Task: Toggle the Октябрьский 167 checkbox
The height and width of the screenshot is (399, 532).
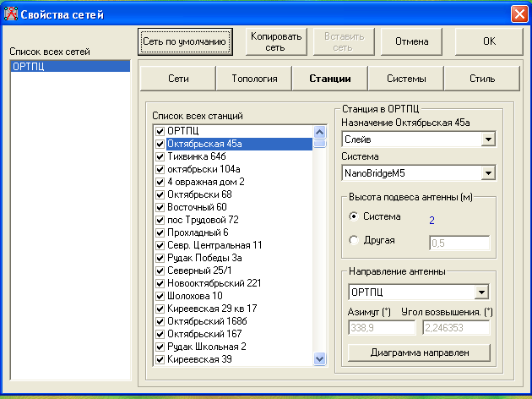Action: 160,334
